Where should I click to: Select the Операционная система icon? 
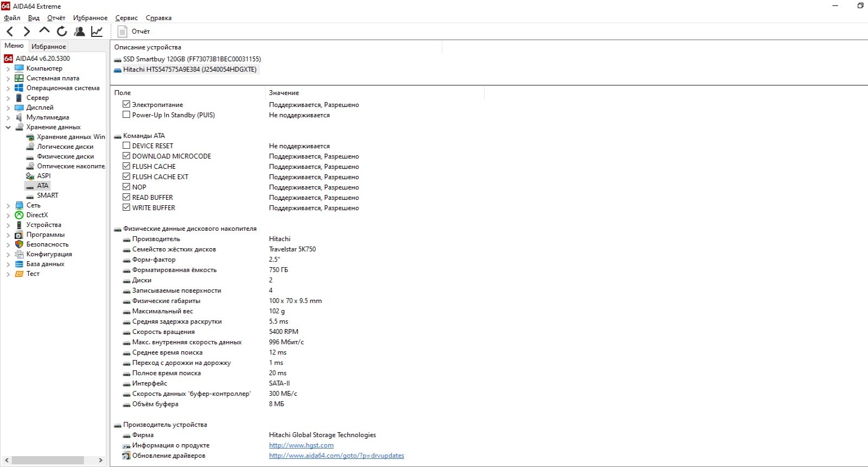19,88
